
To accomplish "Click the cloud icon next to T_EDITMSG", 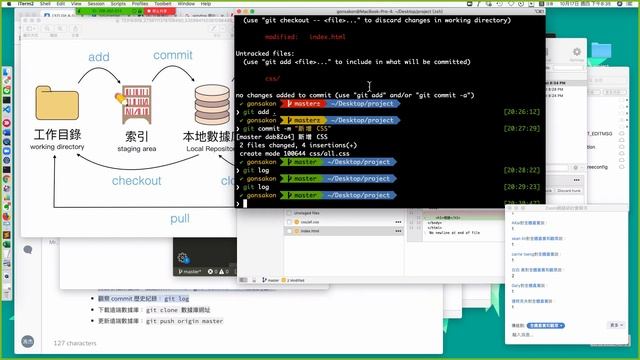I will click(622, 133).
